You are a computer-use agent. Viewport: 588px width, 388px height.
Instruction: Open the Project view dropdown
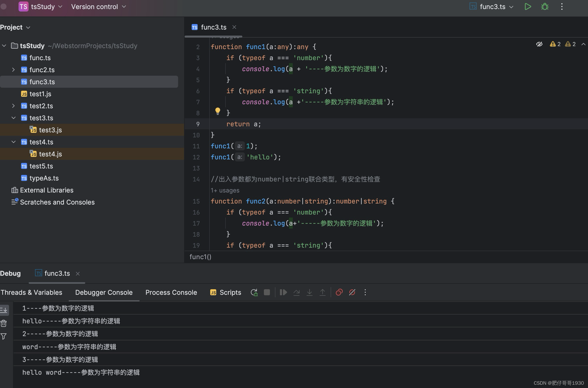(x=15, y=27)
